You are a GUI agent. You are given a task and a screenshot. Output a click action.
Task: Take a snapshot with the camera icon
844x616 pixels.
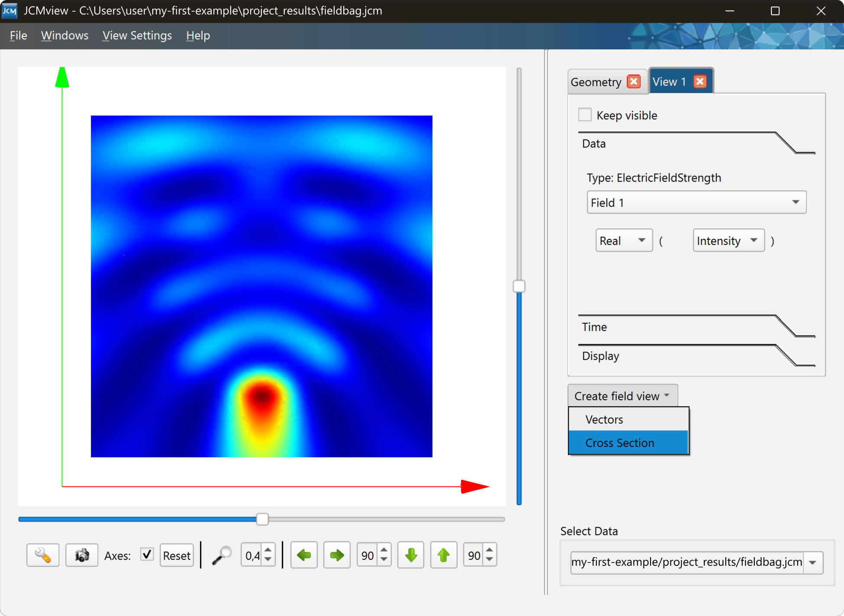pos(82,555)
